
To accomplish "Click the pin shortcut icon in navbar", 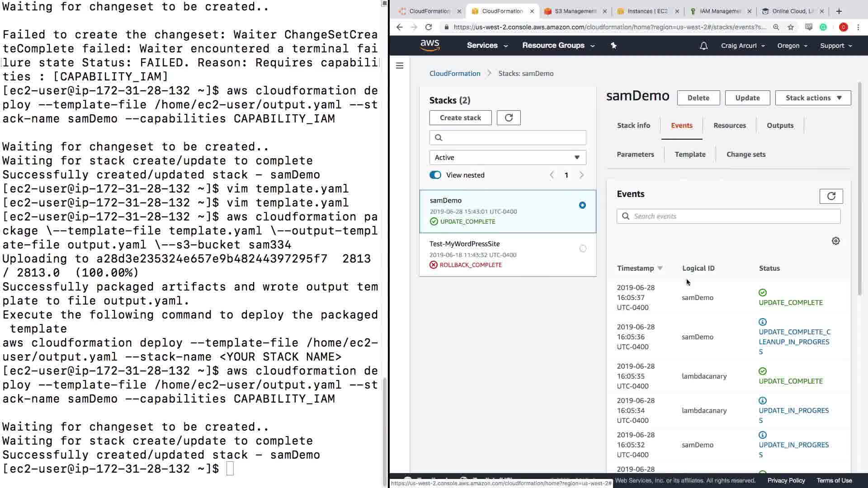I will (613, 46).
